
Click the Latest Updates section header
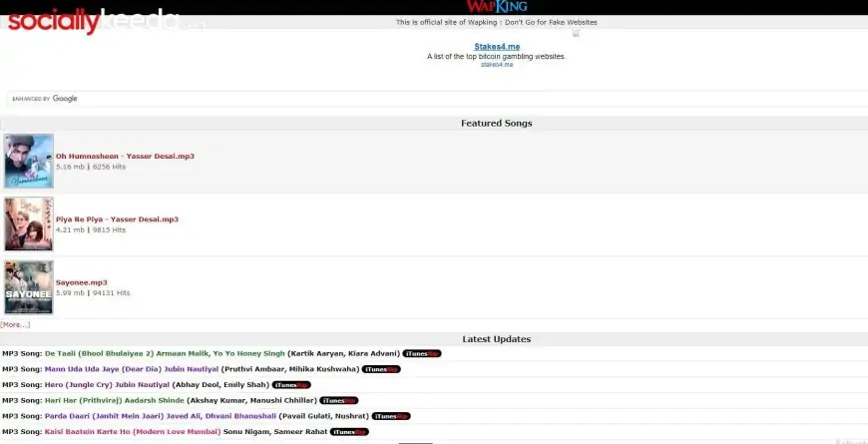click(497, 339)
